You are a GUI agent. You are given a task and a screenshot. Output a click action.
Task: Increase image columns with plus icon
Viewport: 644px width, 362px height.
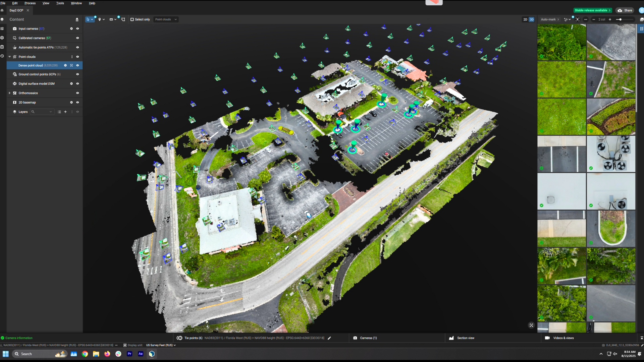coord(610,19)
